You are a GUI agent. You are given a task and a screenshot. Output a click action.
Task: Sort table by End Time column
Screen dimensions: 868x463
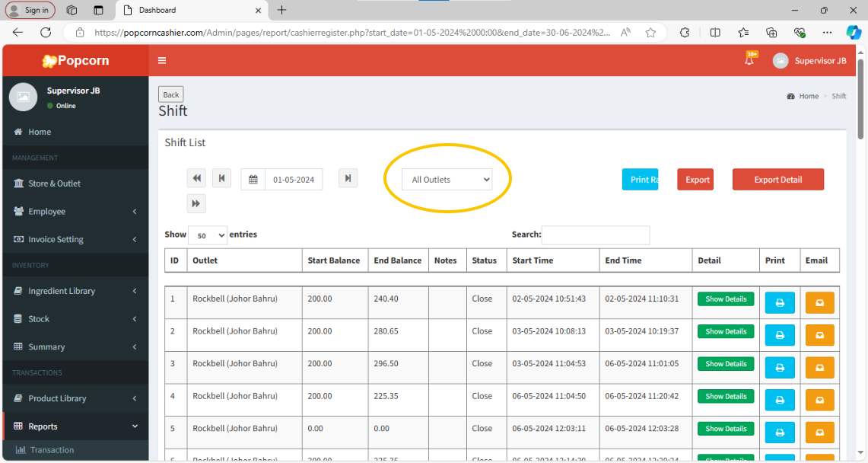(x=645, y=260)
